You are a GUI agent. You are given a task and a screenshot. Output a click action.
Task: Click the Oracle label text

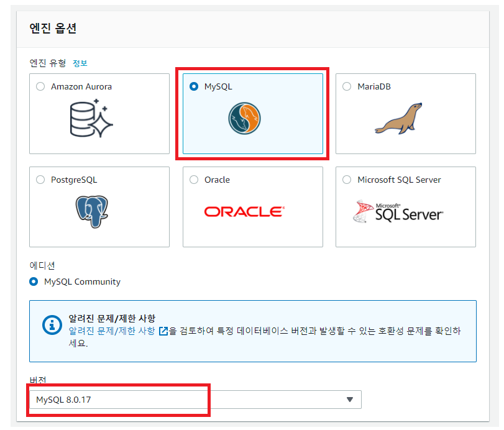(218, 180)
